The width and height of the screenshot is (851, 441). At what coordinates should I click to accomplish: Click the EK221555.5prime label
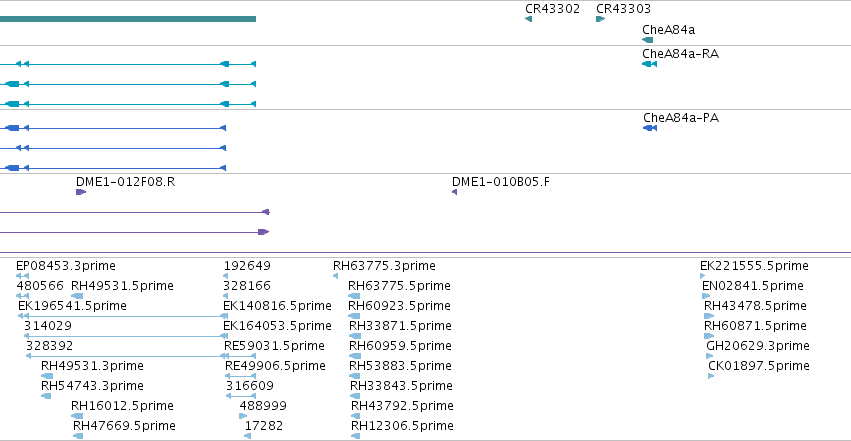coord(754,266)
